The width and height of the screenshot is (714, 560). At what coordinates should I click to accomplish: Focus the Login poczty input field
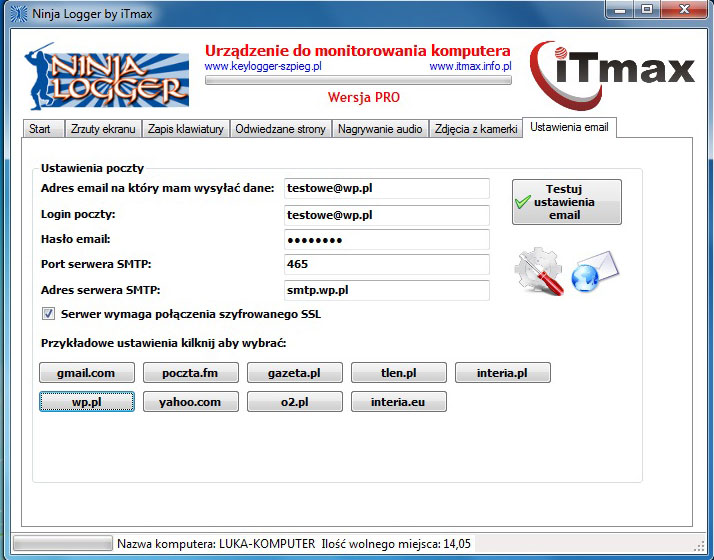(387, 215)
